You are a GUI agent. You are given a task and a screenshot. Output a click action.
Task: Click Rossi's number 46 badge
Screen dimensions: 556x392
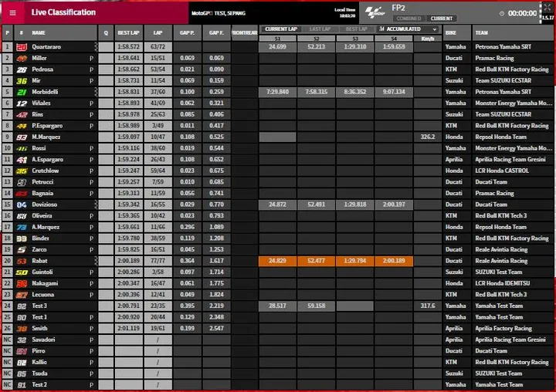tap(22, 148)
